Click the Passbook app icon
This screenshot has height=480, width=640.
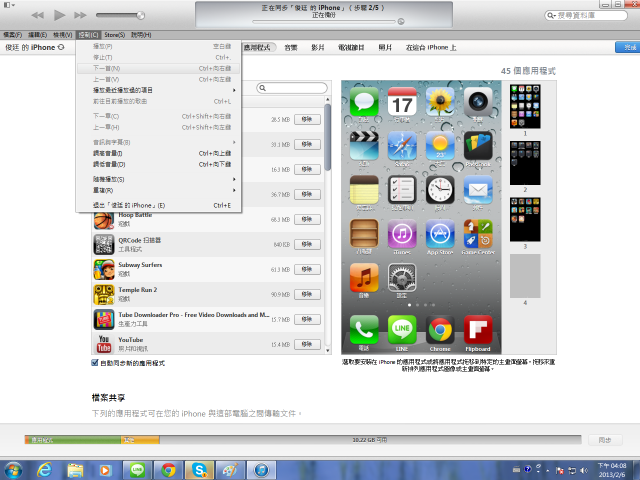[478, 145]
